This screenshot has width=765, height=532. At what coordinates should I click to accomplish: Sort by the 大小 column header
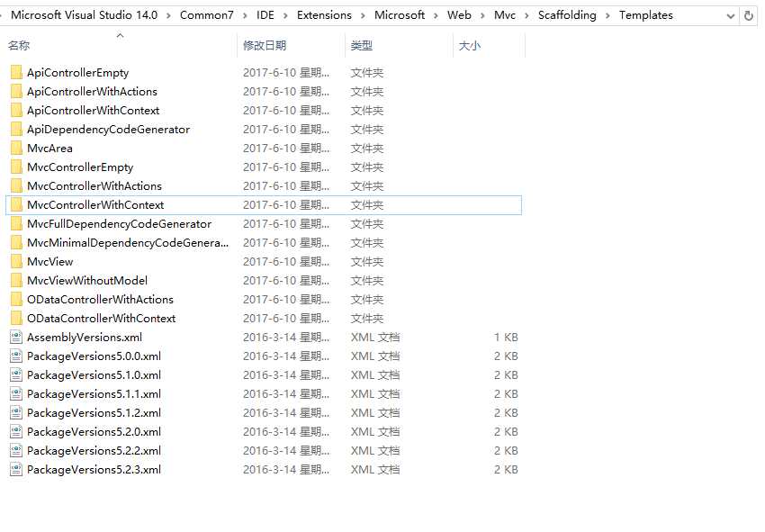pos(469,46)
